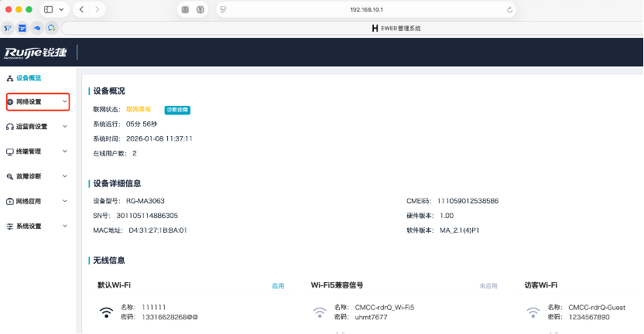Click the square gray extension icon in the toolbar
644x334 pixels.
[185, 9]
